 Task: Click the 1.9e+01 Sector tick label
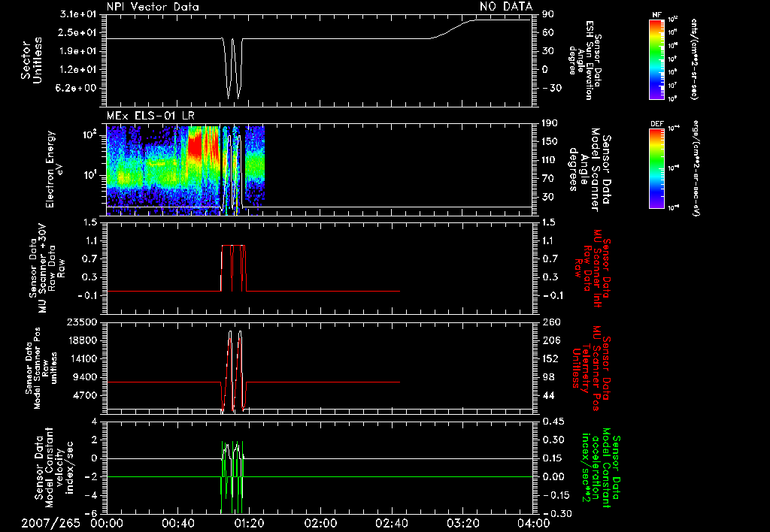pyautogui.click(x=78, y=51)
